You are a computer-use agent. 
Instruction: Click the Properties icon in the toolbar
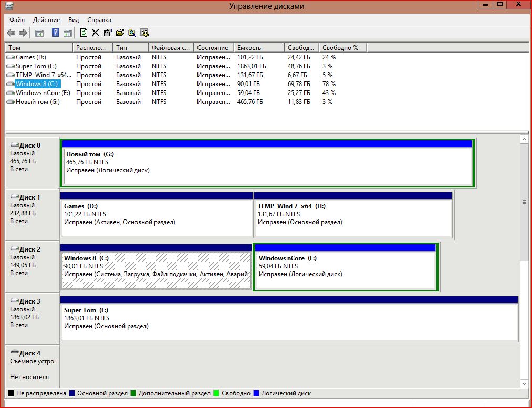coord(108,33)
